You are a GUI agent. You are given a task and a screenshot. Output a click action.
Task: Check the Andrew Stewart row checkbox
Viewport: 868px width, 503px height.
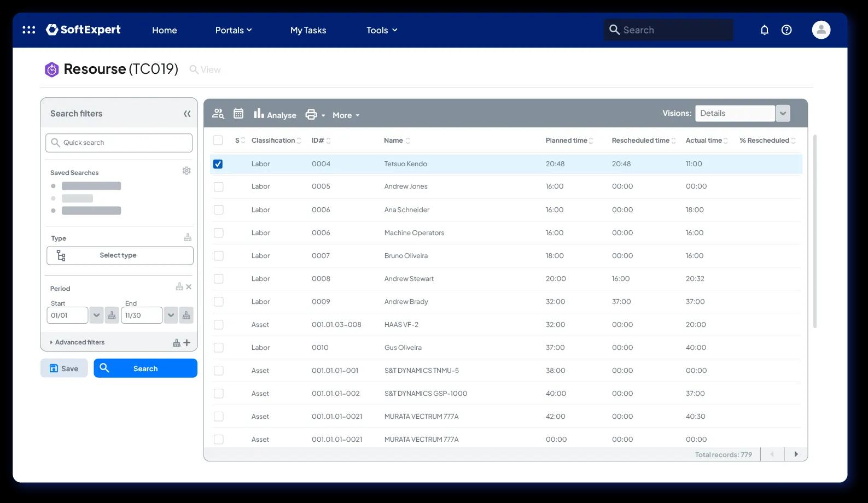click(218, 279)
